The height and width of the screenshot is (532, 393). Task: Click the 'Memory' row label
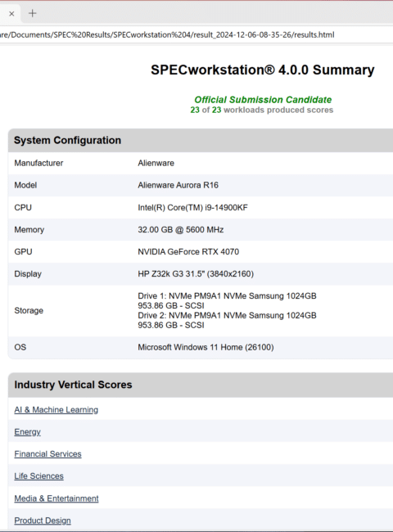(29, 229)
